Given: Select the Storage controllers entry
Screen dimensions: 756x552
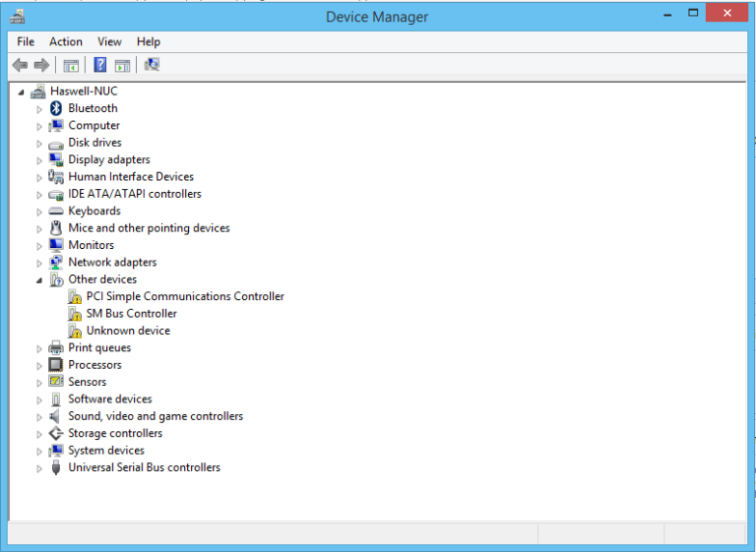Looking at the screenshot, I should pos(115,433).
